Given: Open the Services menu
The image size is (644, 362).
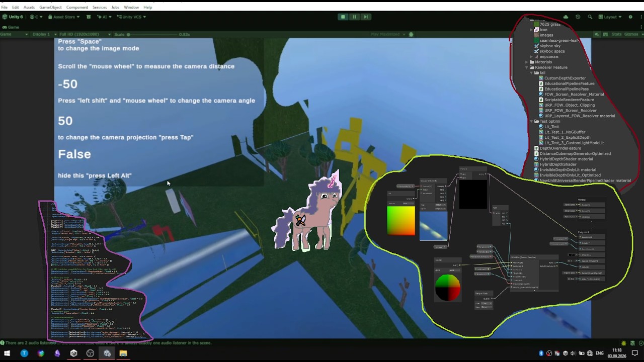Looking at the screenshot, I should tap(100, 8).
